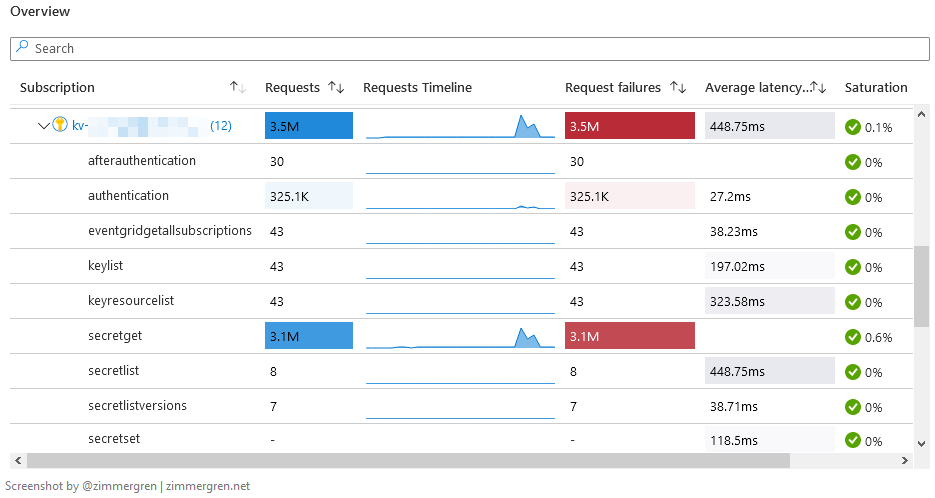Click the blue 3.5M requests bar
This screenshot has width=935, height=498.
(x=309, y=126)
